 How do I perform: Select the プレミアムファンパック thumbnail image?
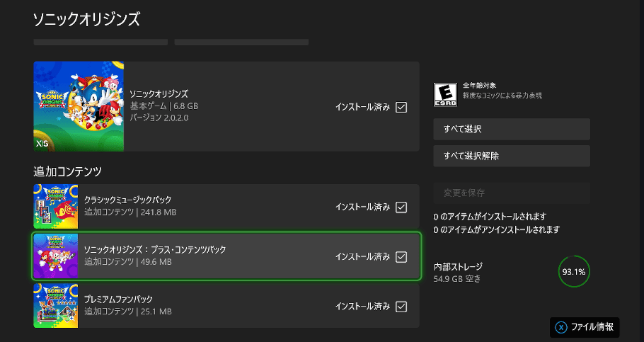coord(56,306)
